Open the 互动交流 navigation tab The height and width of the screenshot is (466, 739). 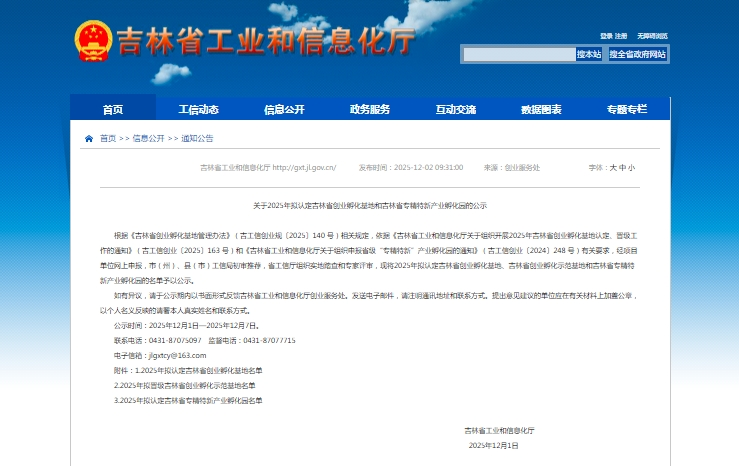[456, 109]
